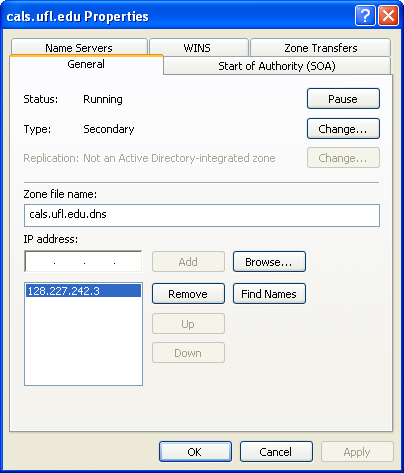Select the Start of Authority (SOA) tab
This screenshot has height=473, width=404.
(277, 66)
